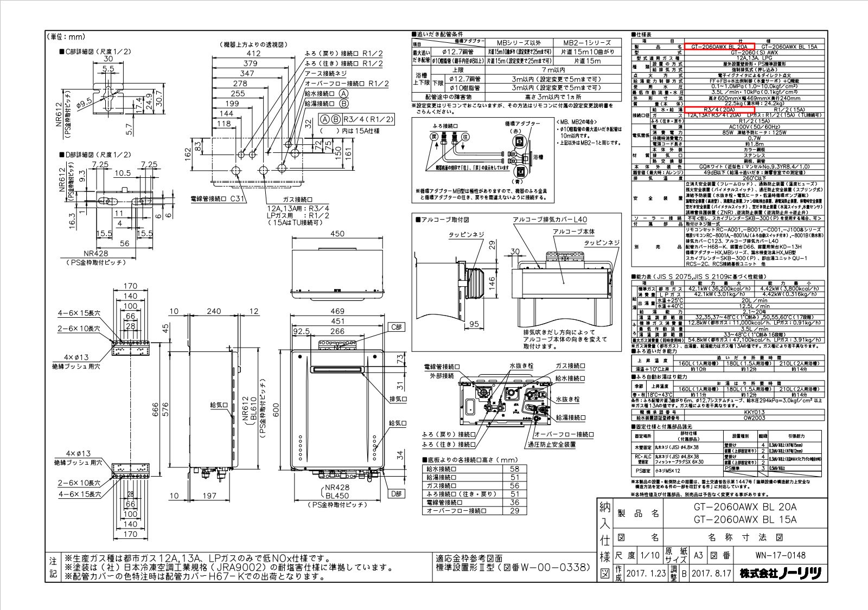Click the value "56" for ガス接続口
The width and height of the screenshot is (868, 610).
[515, 486]
